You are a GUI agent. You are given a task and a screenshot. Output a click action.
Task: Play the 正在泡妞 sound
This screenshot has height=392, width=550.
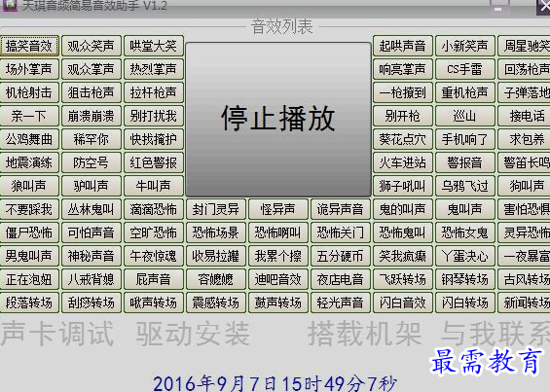[29, 279]
